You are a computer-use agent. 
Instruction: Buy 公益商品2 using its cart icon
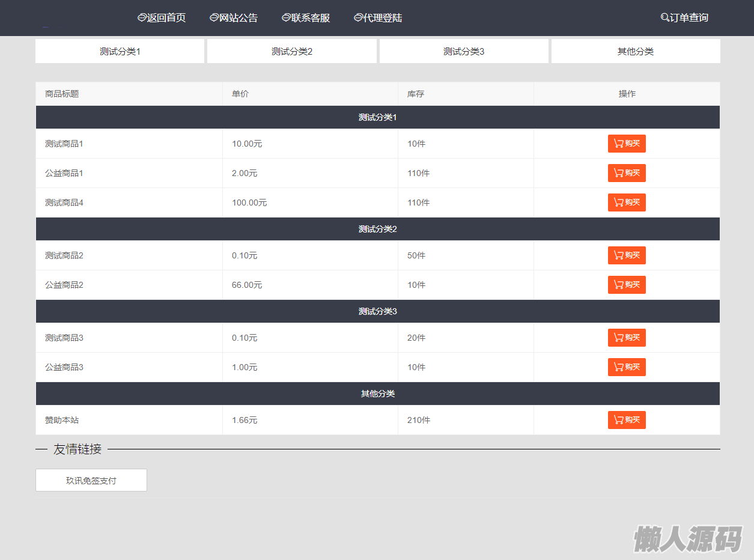(618, 285)
